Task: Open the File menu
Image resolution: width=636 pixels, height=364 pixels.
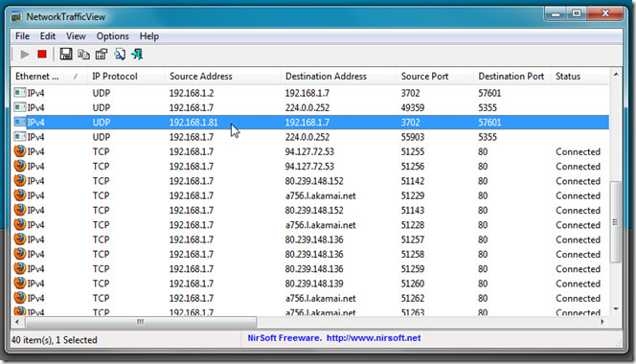Action: (22, 36)
